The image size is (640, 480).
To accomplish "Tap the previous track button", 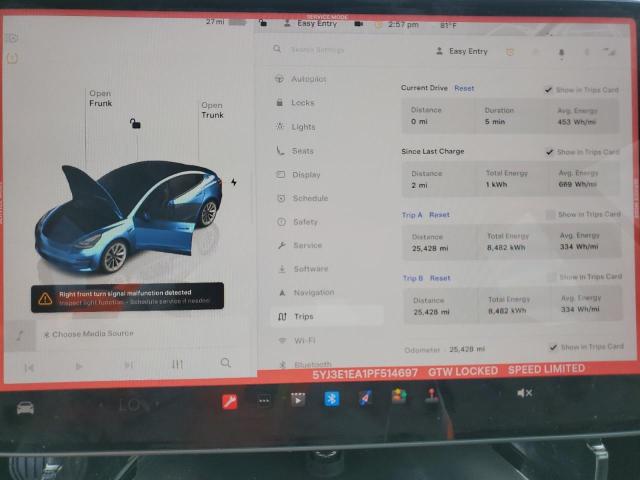I will coord(29,368).
